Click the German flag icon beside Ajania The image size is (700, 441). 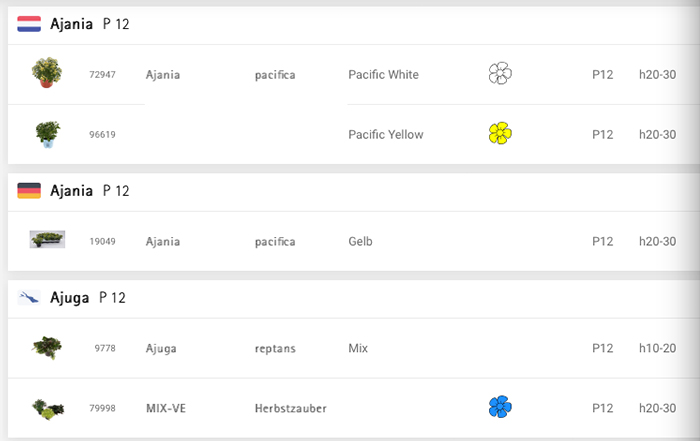[x=29, y=191]
